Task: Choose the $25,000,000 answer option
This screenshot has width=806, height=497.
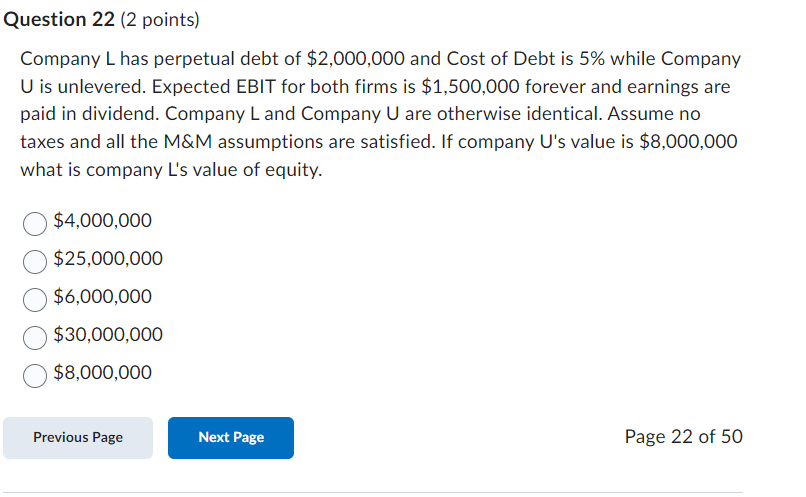Action: coord(35,260)
